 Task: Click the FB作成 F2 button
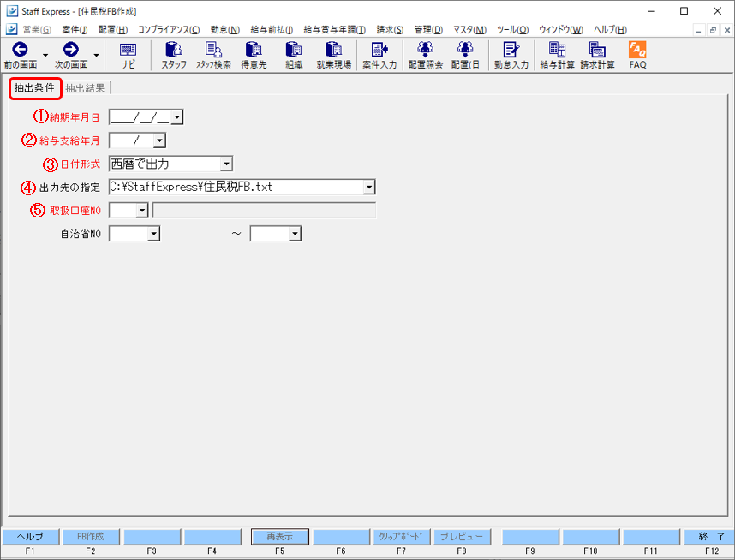91,537
